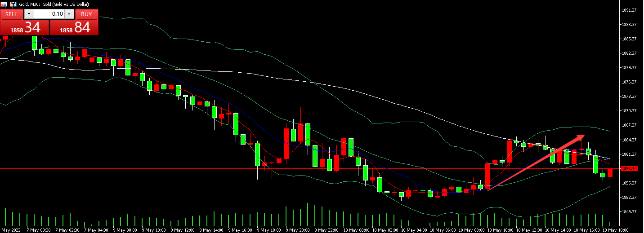Click the depth of market icon
The height and width of the screenshot is (233, 644).
pyautogui.click(x=13, y=4)
